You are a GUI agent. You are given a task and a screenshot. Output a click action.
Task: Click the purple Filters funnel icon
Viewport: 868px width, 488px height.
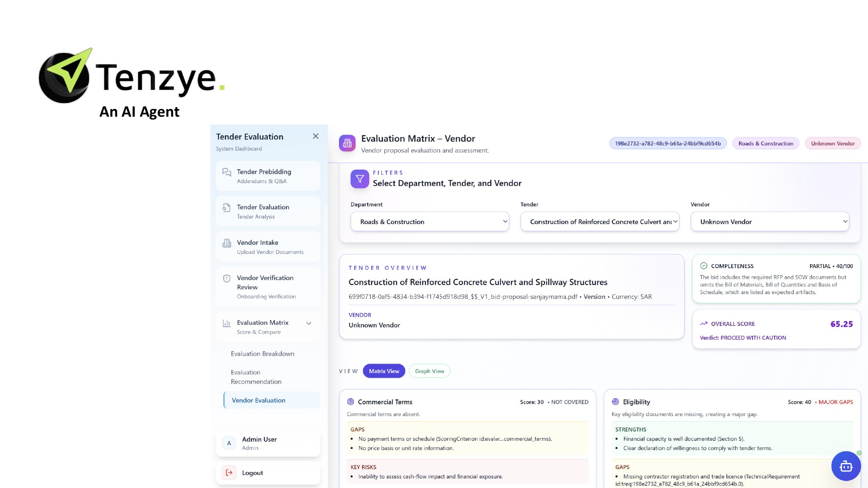pos(360,179)
